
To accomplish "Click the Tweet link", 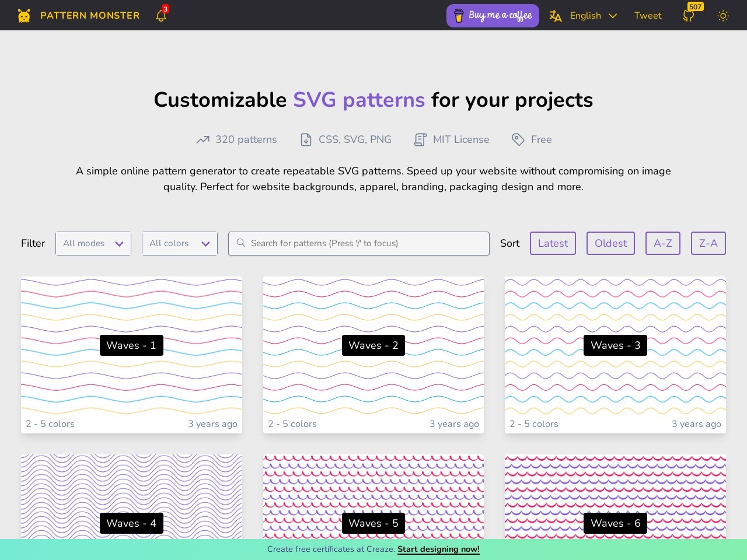I will [x=648, y=16].
